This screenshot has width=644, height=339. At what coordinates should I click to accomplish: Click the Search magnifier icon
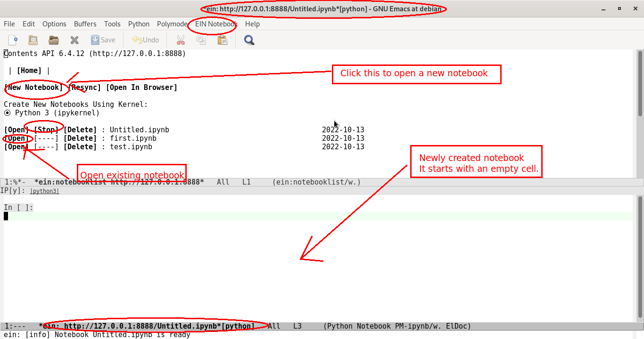249,40
